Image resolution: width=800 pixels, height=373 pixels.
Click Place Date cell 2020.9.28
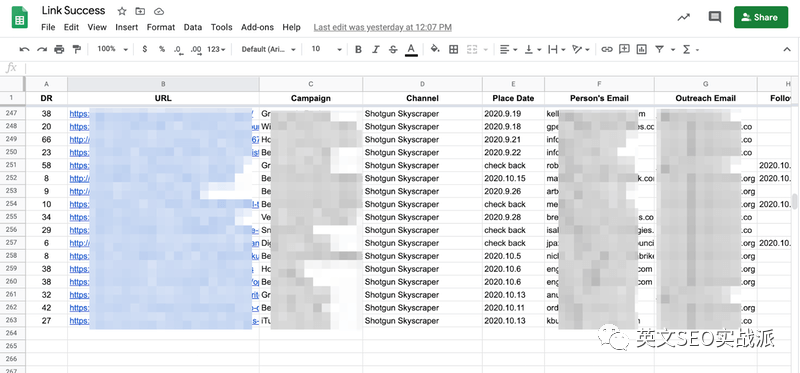pos(513,217)
